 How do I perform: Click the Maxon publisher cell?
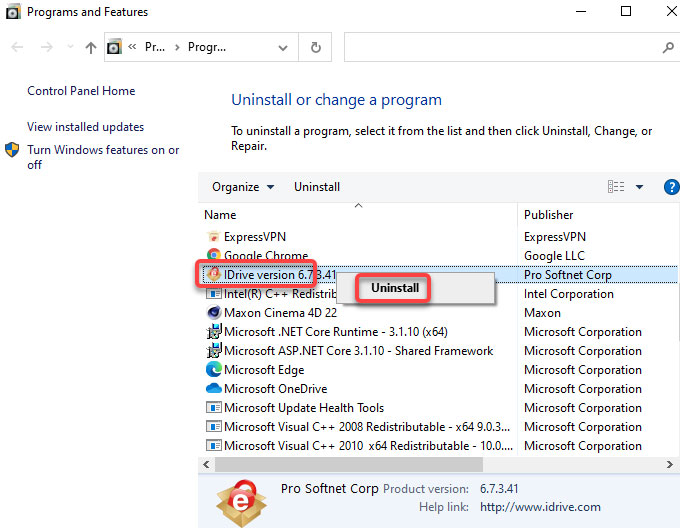tap(542, 313)
